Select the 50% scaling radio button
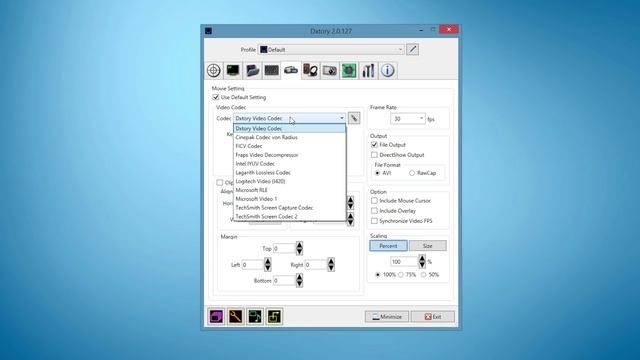 coord(424,275)
